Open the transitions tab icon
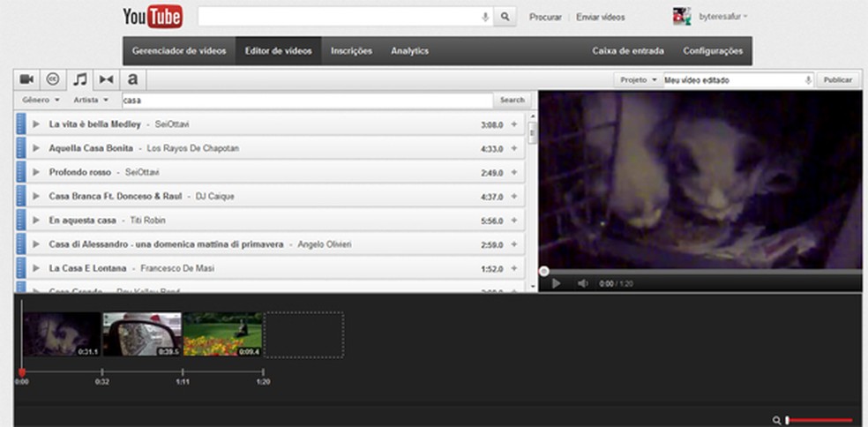868x427 pixels. click(x=106, y=79)
